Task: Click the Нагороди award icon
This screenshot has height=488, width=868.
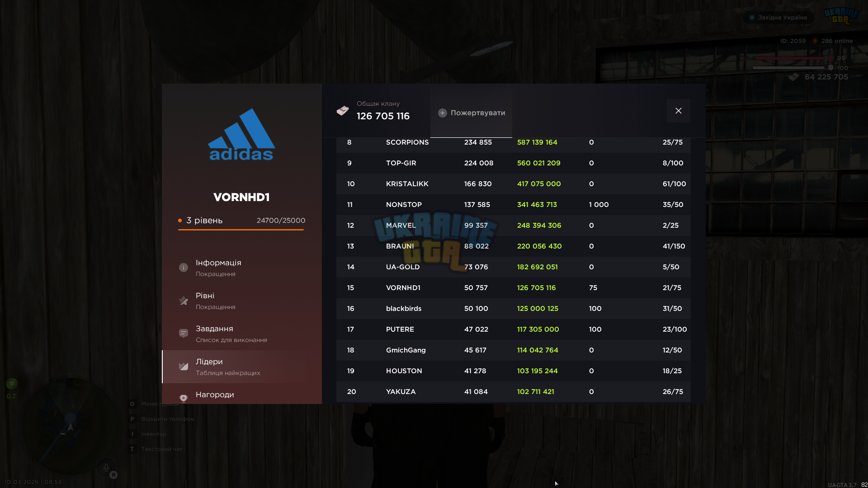Action: (183, 398)
